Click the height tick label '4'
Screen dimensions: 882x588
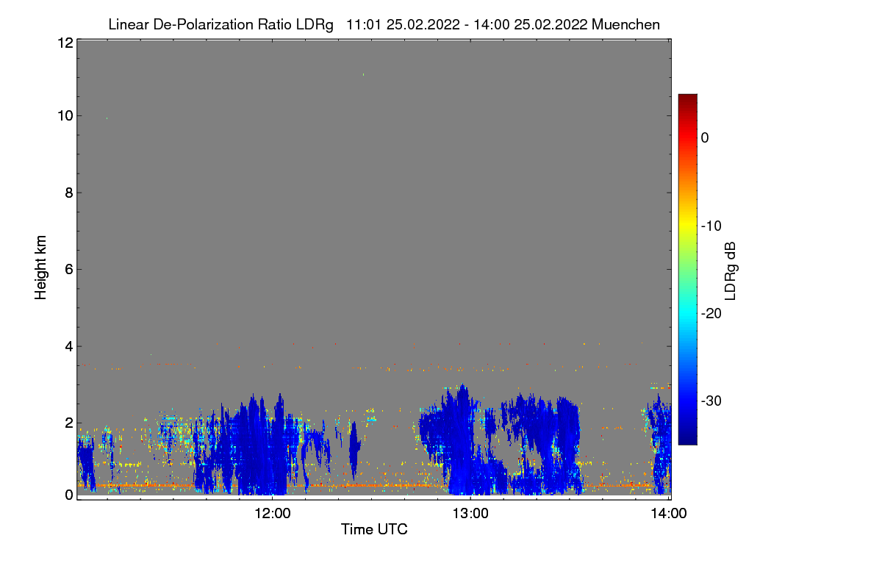pos(69,346)
